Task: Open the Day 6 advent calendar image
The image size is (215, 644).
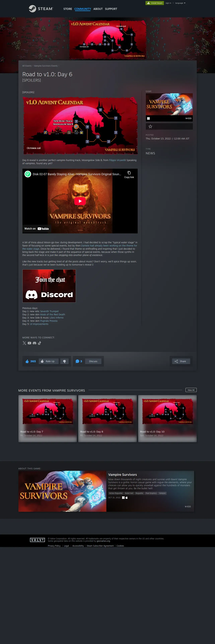Action: click(80, 126)
